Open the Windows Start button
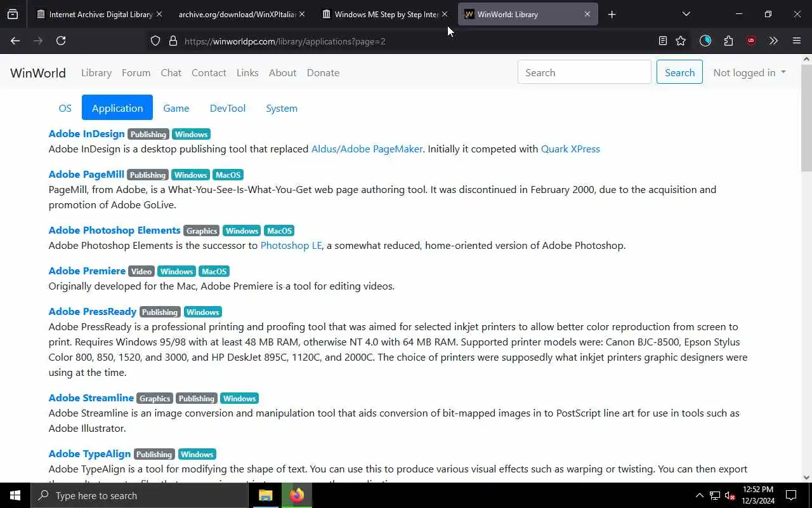The width and height of the screenshot is (812, 508). [x=15, y=495]
